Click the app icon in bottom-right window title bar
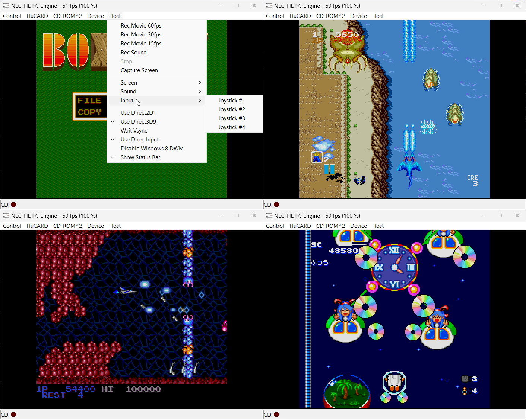The height and width of the screenshot is (420, 526). [269, 216]
